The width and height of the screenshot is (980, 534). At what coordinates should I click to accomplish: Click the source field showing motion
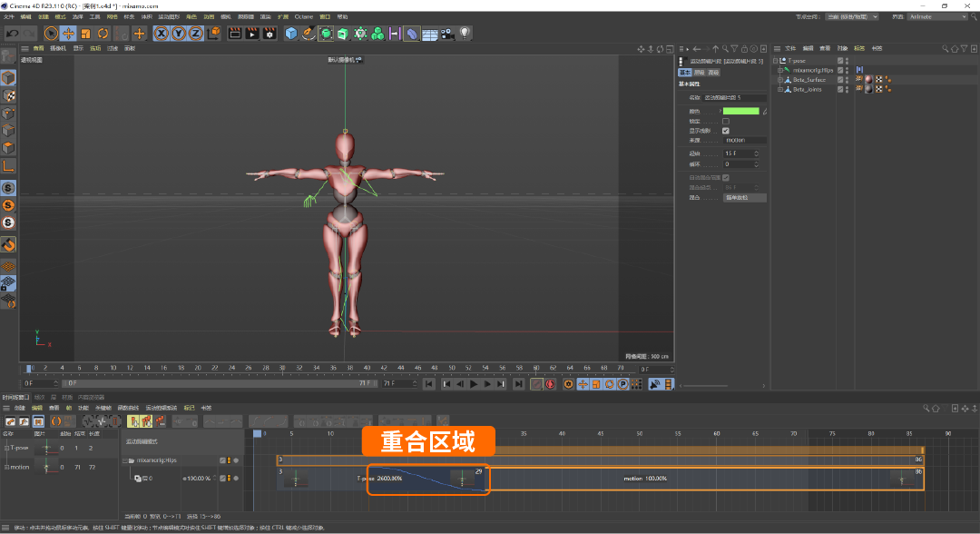744,140
